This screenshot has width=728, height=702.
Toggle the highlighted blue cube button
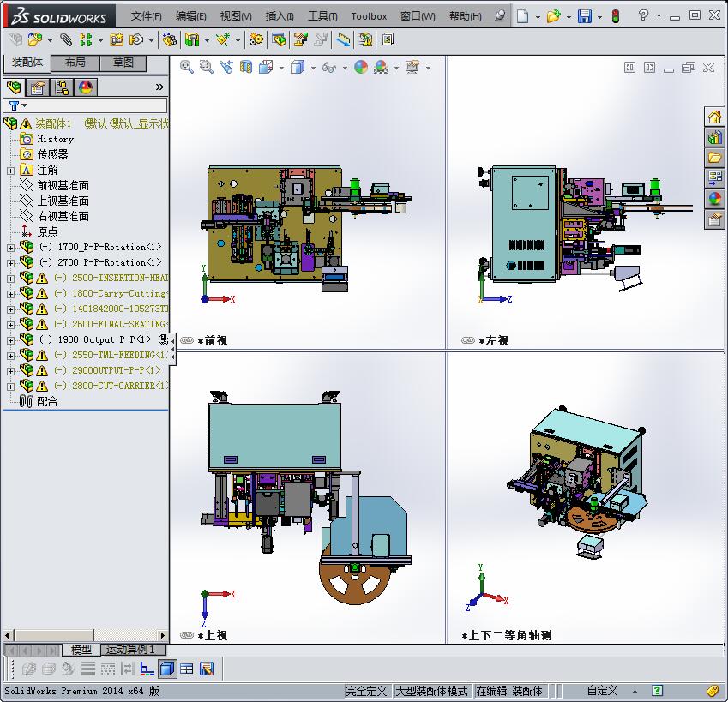click(167, 669)
